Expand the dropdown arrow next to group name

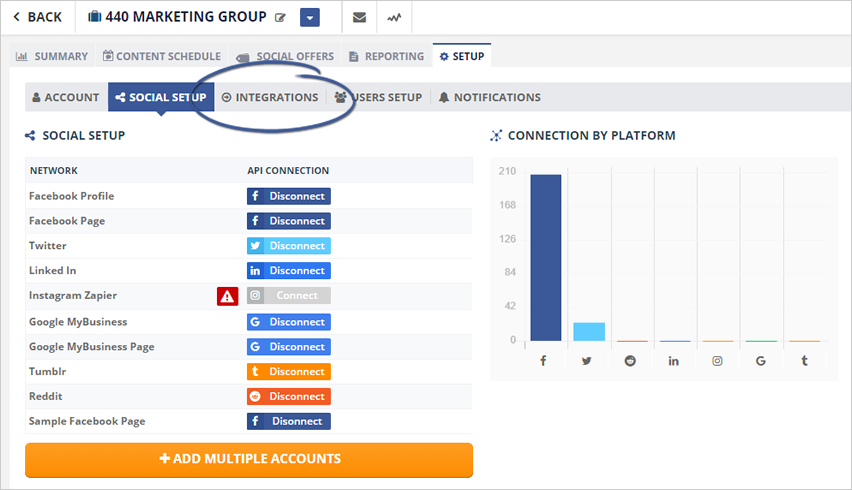(x=309, y=17)
